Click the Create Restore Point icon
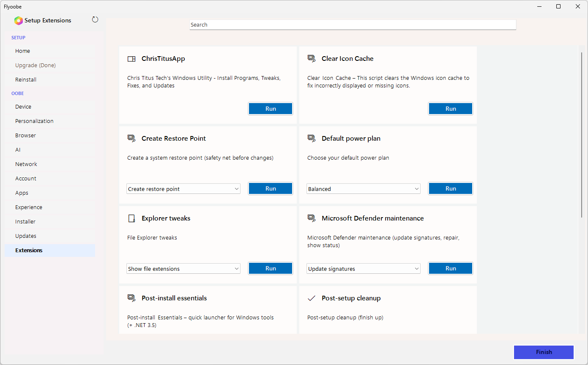 (x=131, y=139)
